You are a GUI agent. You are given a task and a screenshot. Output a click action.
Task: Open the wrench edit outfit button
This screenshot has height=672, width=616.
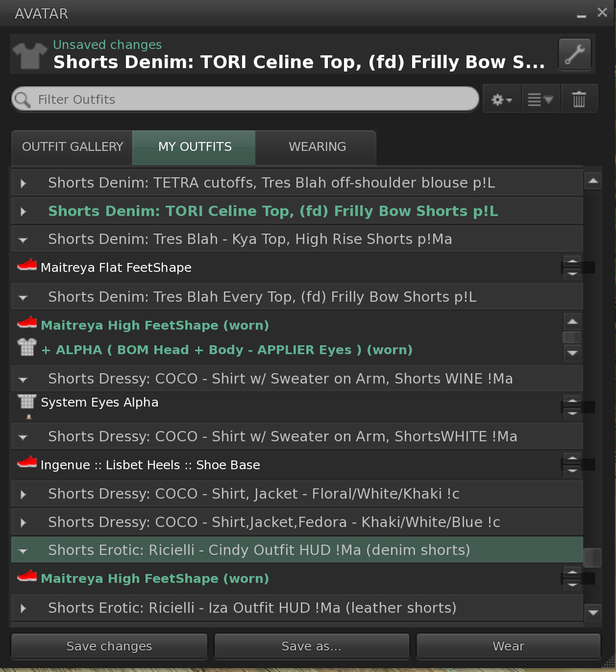point(574,54)
